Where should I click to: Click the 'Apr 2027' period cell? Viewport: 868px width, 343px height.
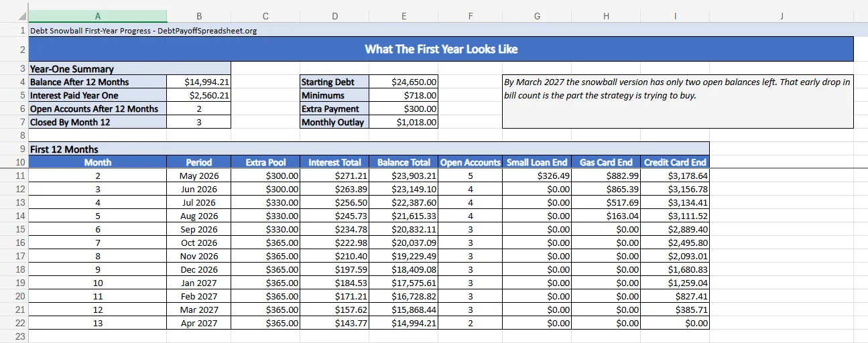pos(198,323)
